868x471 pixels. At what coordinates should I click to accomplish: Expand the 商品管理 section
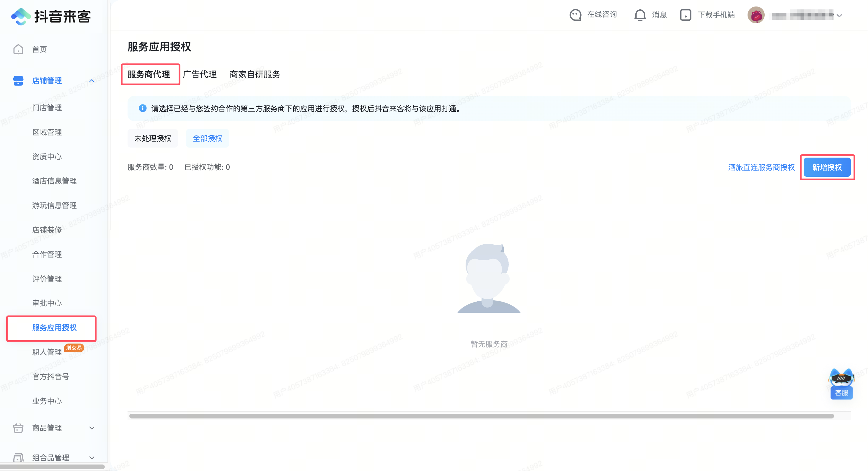coord(91,428)
